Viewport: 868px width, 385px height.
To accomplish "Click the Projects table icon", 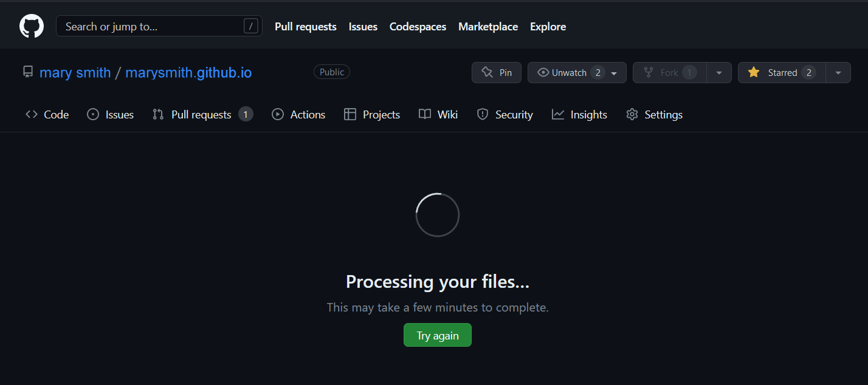I will tap(350, 115).
